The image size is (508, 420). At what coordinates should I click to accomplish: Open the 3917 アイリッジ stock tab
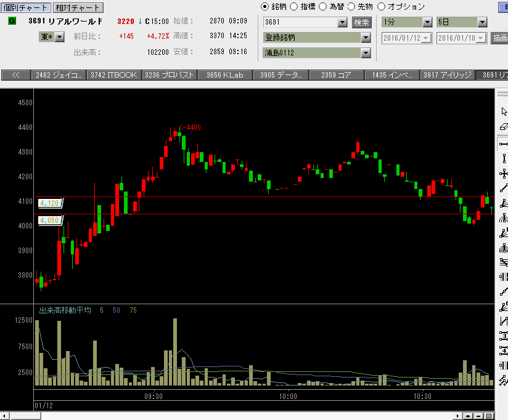pyautogui.click(x=448, y=75)
